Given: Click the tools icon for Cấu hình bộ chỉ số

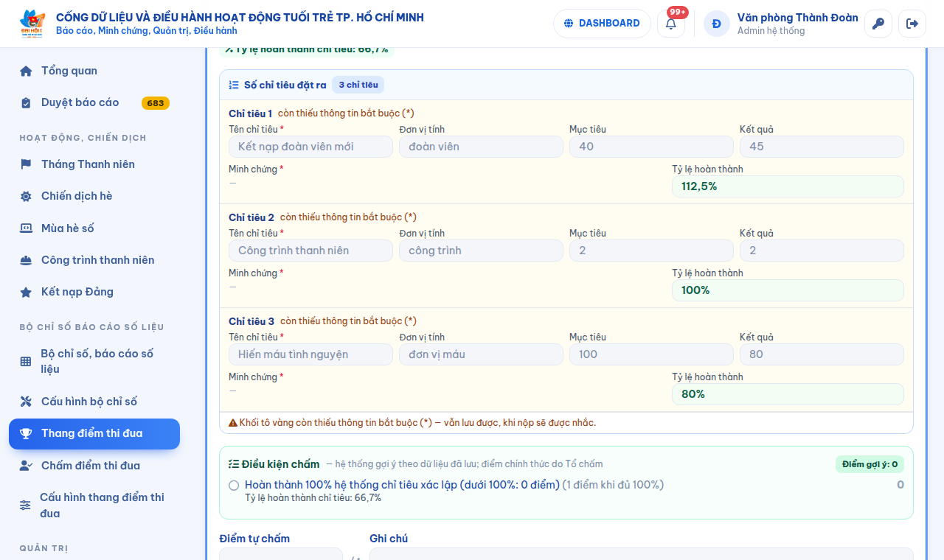Looking at the screenshot, I should (26, 402).
